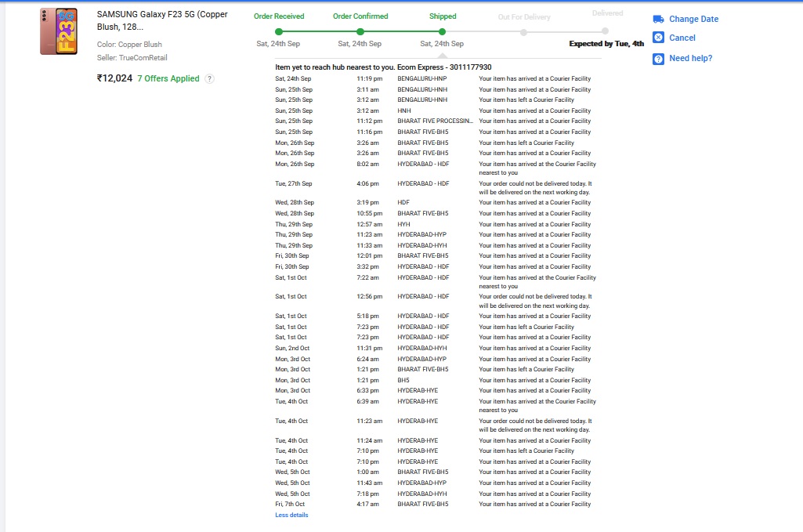
Task: Select the Sun, 2nd Oct date entry
Action: [x=292, y=348]
